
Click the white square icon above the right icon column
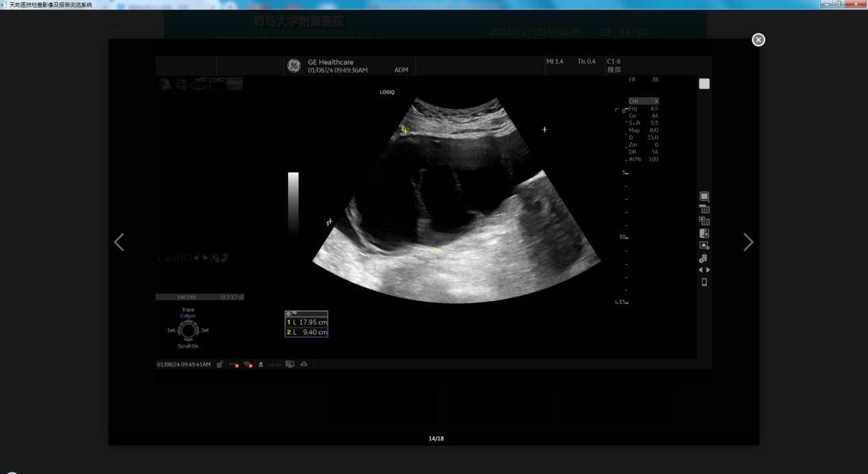coord(704,83)
